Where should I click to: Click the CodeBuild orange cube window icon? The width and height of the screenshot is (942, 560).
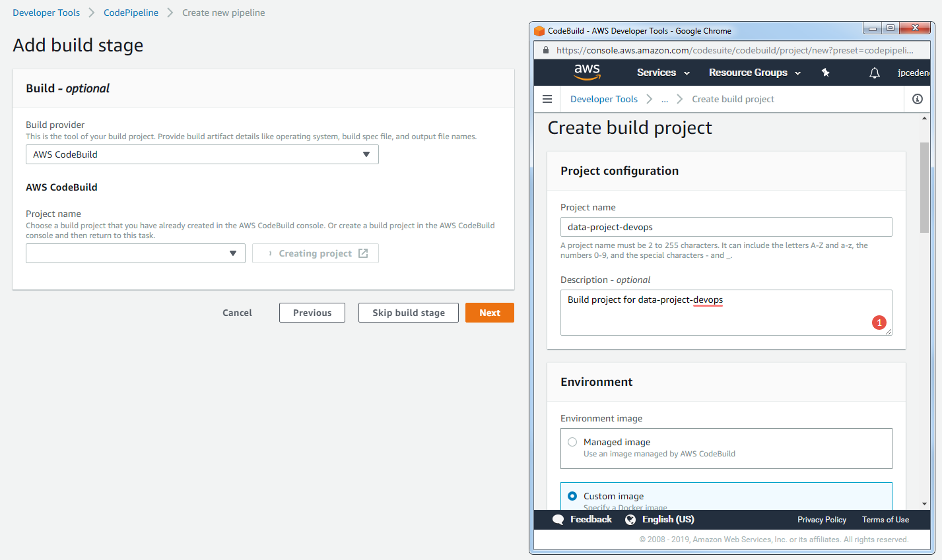(x=539, y=31)
